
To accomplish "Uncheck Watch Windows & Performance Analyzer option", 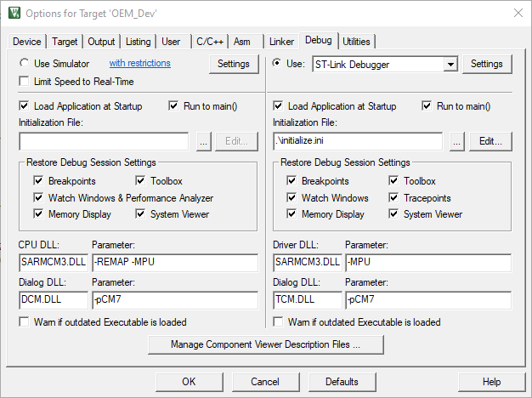I will [x=38, y=197].
